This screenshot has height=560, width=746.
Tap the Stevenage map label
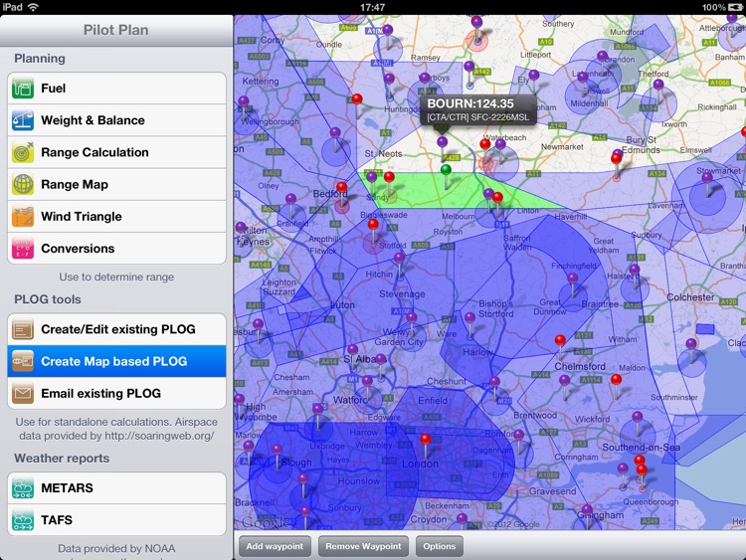point(402,294)
